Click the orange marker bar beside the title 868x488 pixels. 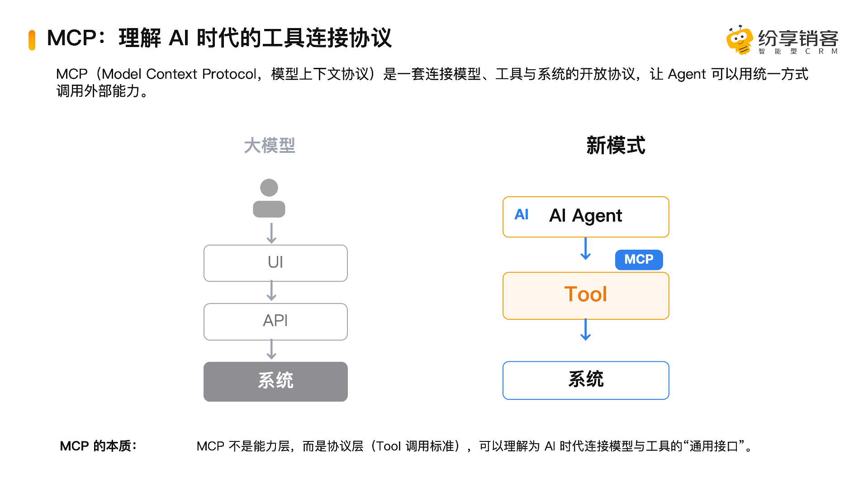32,40
